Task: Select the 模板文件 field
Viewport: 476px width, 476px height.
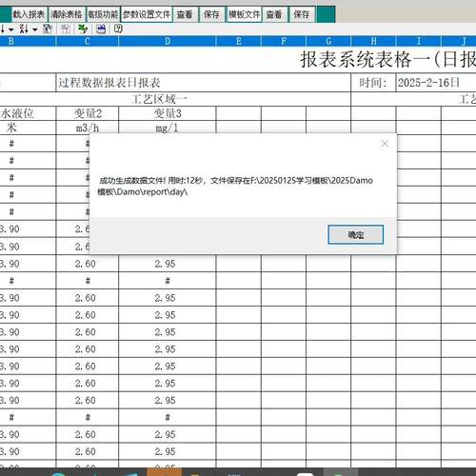Action: coord(244,14)
